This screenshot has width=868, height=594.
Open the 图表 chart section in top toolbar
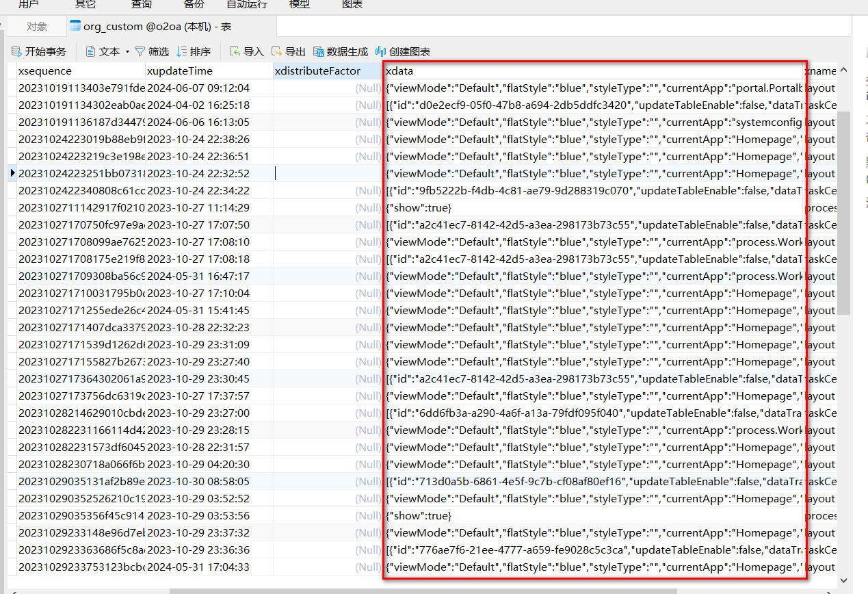[352, 4]
